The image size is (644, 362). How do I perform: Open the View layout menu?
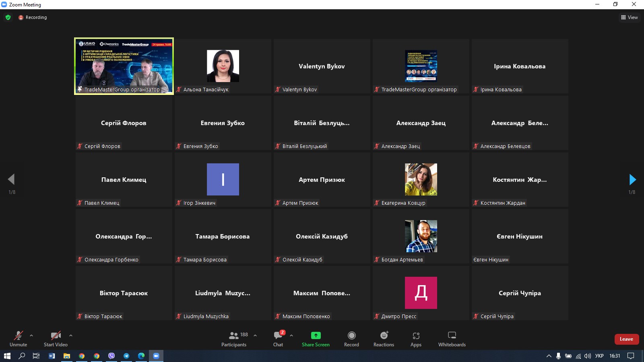(x=630, y=17)
